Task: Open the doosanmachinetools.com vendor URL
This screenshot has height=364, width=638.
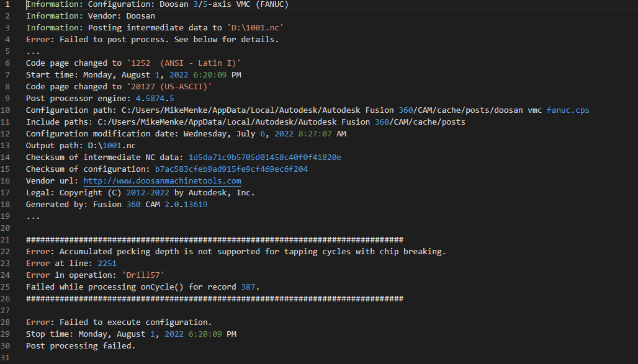Action: 162,181
